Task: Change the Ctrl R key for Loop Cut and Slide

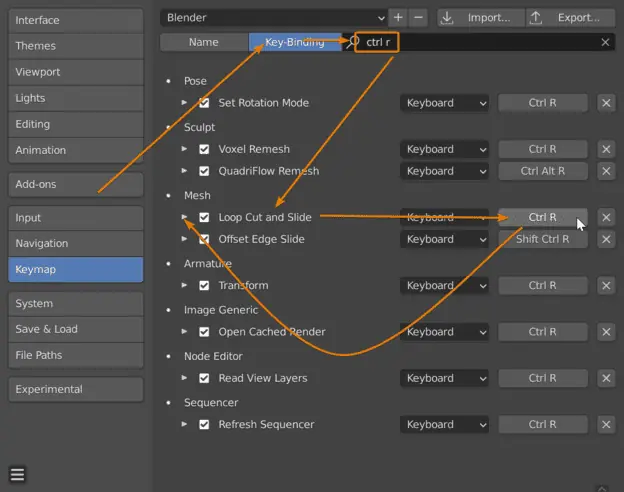Action: (543, 217)
